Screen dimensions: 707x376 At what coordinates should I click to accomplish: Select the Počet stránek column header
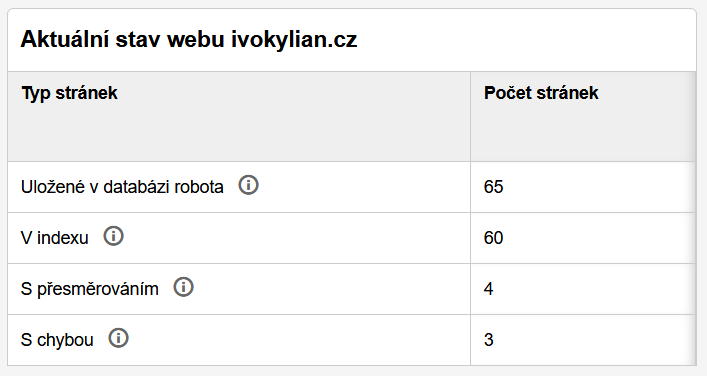[x=541, y=93]
